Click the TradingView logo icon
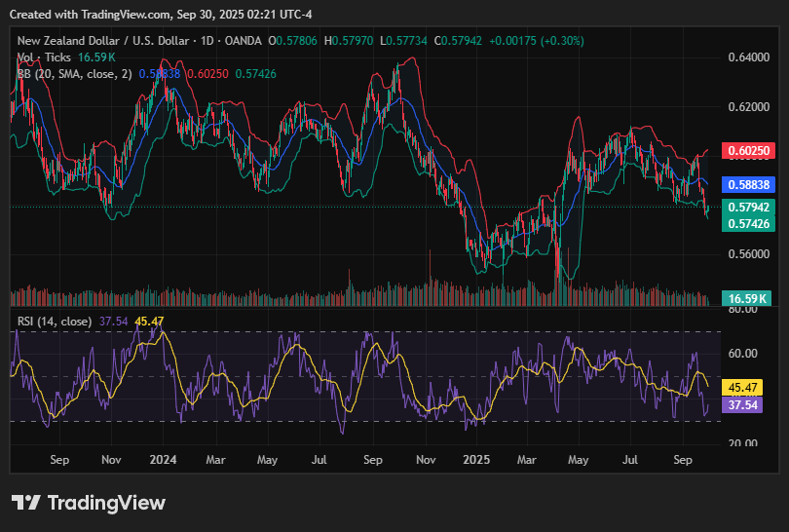The image size is (789, 532). click(26, 503)
